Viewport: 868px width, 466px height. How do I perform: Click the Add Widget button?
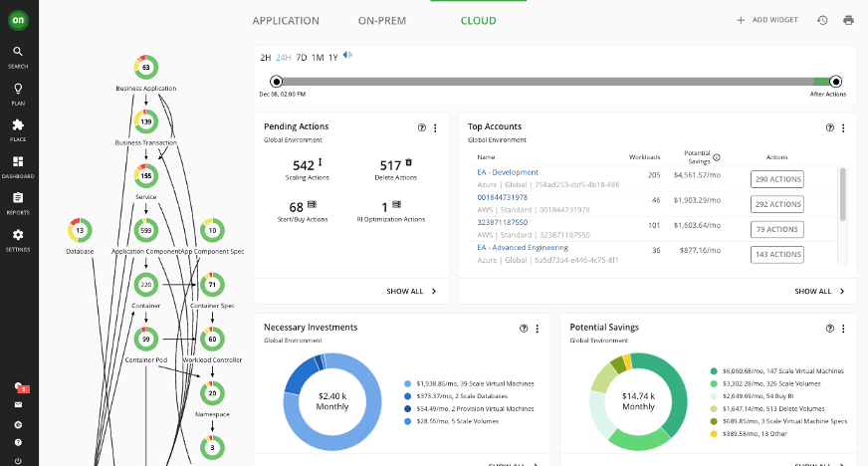click(x=767, y=20)
